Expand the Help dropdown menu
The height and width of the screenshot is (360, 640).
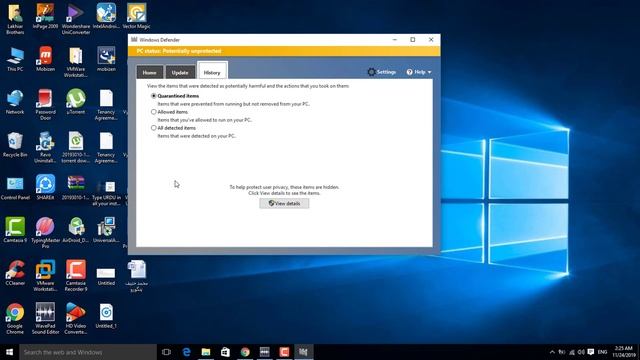click(419, 72)
